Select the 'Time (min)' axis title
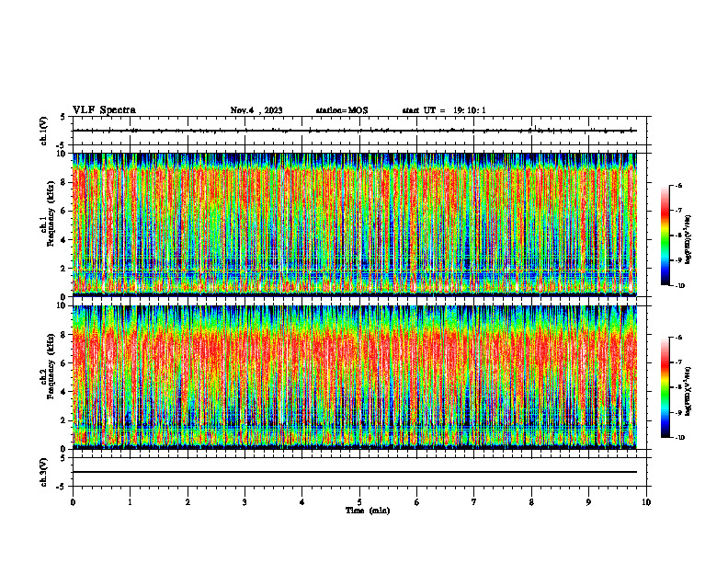The image size is (728, 563). 368,511
